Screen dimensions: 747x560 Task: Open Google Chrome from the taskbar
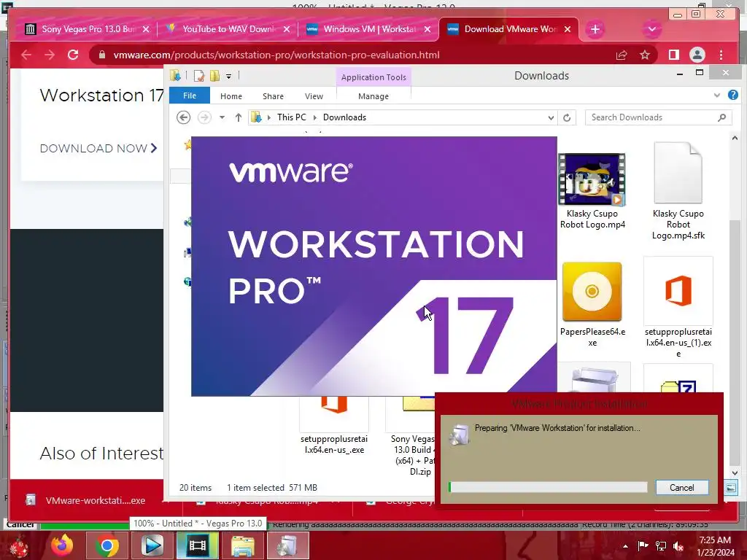[x=107, y=545]
